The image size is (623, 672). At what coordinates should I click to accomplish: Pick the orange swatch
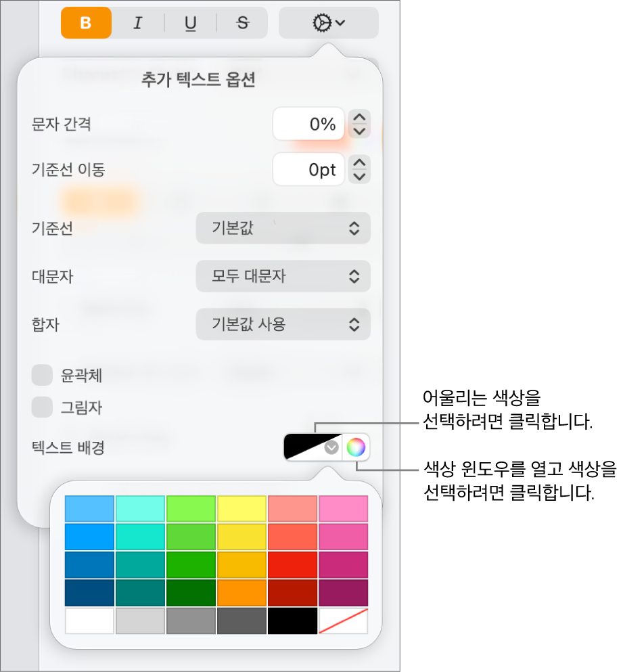point(241,593)
